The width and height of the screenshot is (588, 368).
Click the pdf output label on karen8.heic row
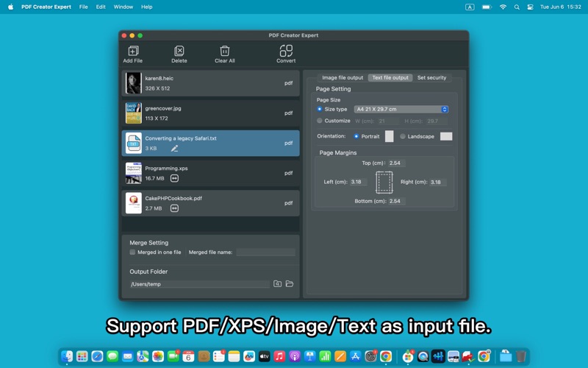(x=288, y=83)
